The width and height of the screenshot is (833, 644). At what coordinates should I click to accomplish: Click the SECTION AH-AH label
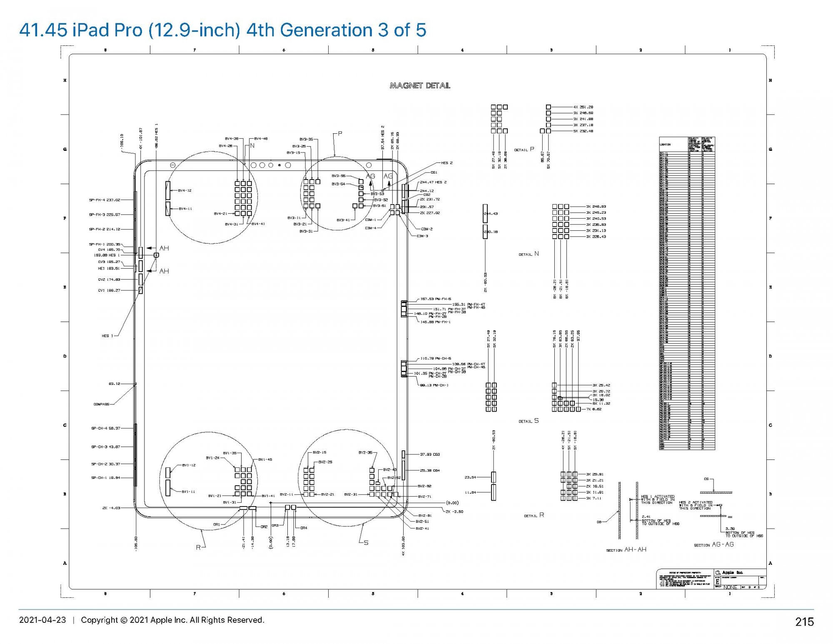pyautogui.click(x=626, y=550)
